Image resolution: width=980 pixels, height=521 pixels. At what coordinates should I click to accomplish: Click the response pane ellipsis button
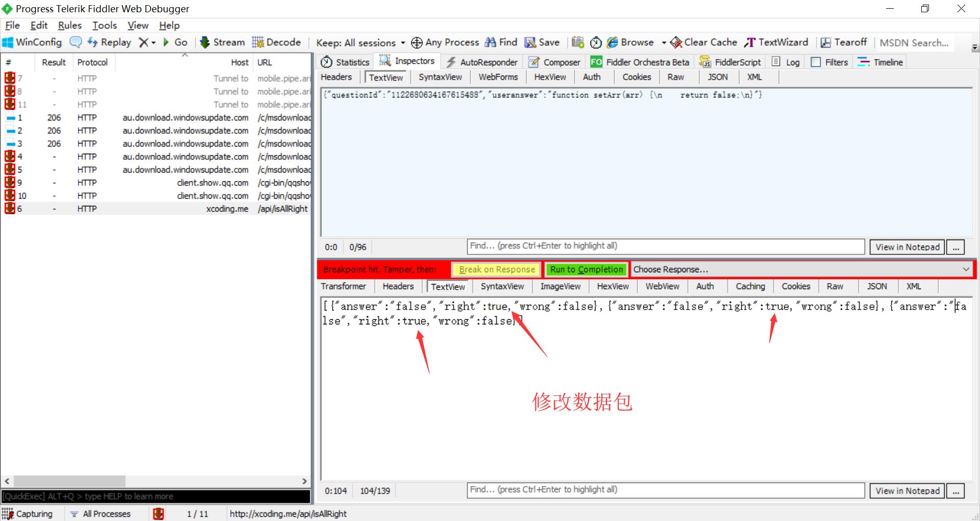tap(955, 491)
